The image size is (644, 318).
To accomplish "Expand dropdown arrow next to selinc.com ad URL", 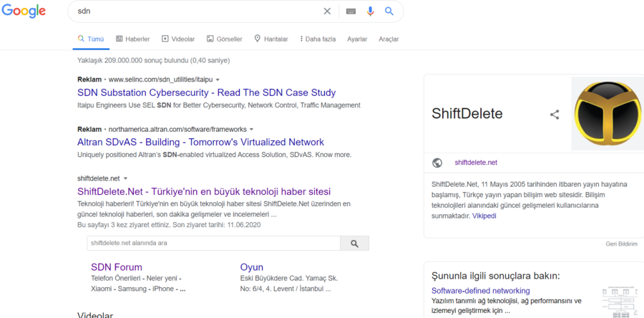I will coord(218,79).
